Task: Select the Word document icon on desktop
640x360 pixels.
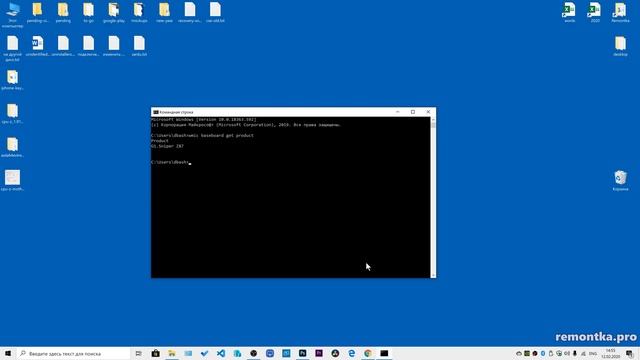Action: (x=38, y=46)
